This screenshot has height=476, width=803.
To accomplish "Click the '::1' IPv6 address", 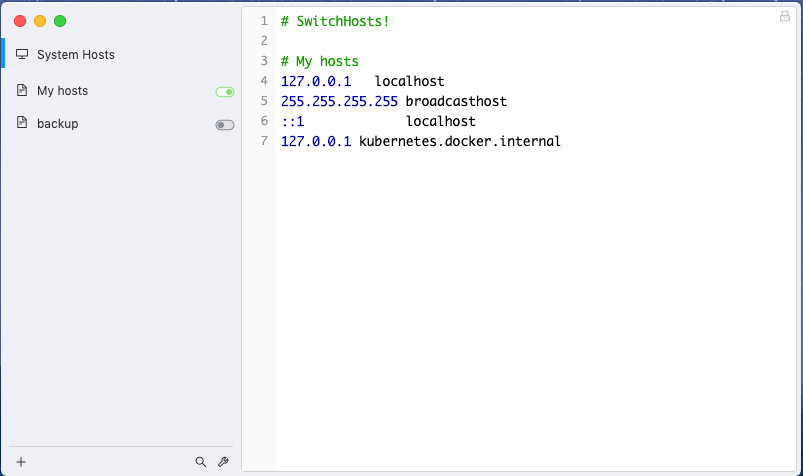I will coord(292,121).
